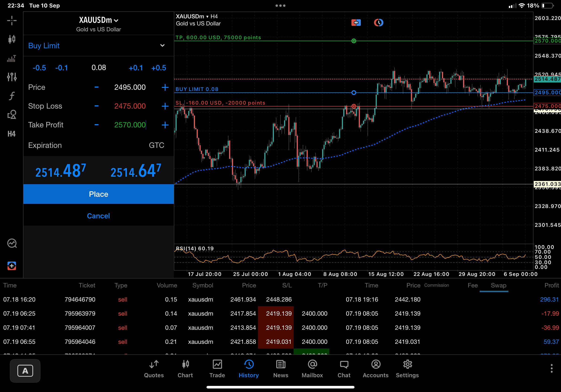Tap the Wi-Fi status icon
This screenshot has width=561, height=392.
tap(522, 6)
